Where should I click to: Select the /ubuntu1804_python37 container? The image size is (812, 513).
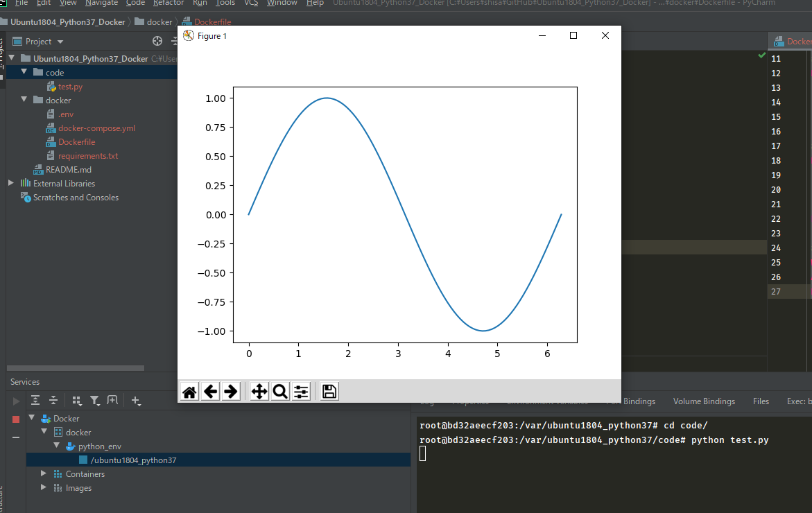133,460
